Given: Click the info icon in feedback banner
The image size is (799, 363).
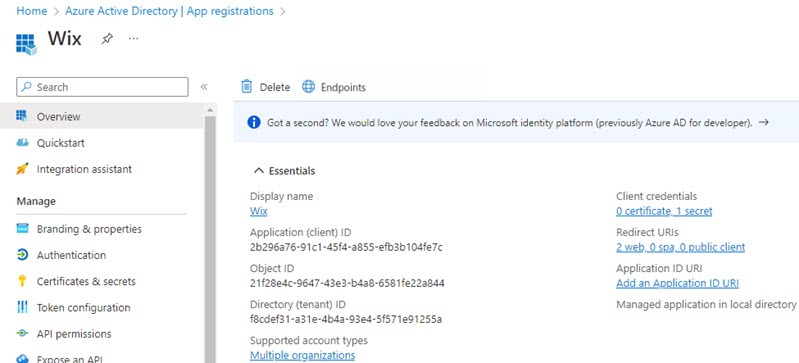Looking at the screenshot, I should (254, 122).
